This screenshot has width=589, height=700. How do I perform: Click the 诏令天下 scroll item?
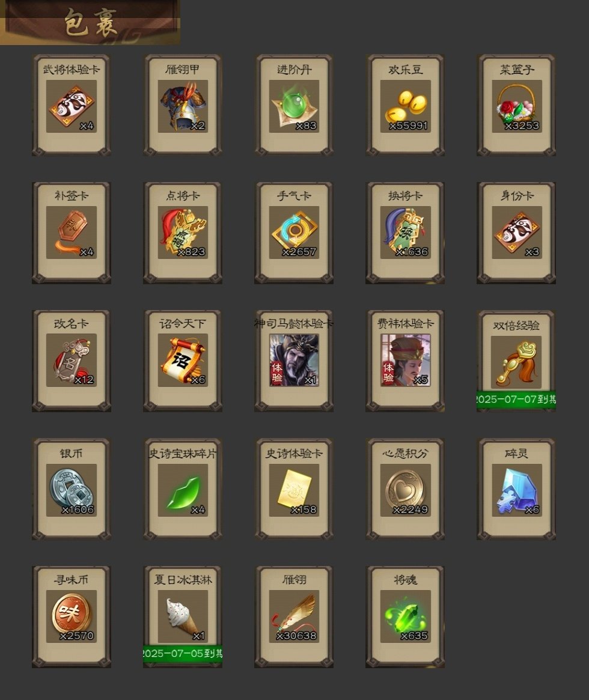pos(183,361)
